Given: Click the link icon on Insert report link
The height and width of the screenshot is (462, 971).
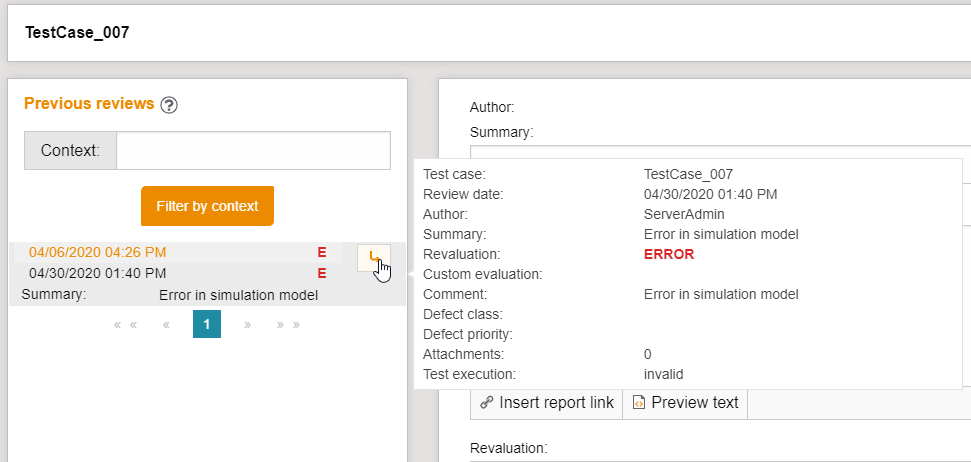Looking at the screenshot, I should [x=487, y=403].
